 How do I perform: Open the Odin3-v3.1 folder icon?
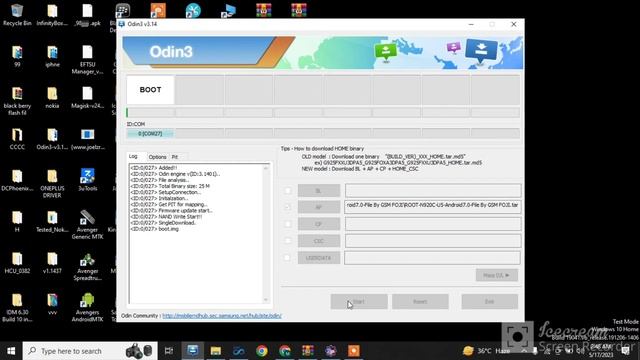[x=52, y=139]
